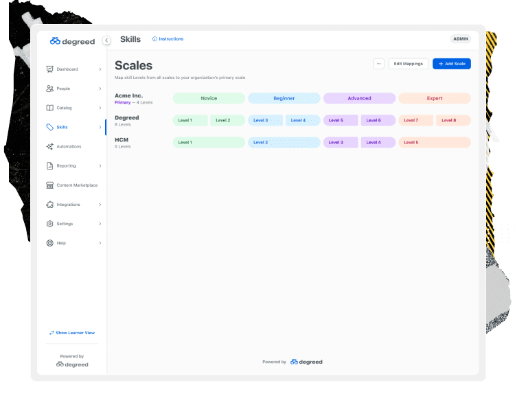Switch to Learner View
The height and width of the screenshot is (420, 515).
click(72, 333)
